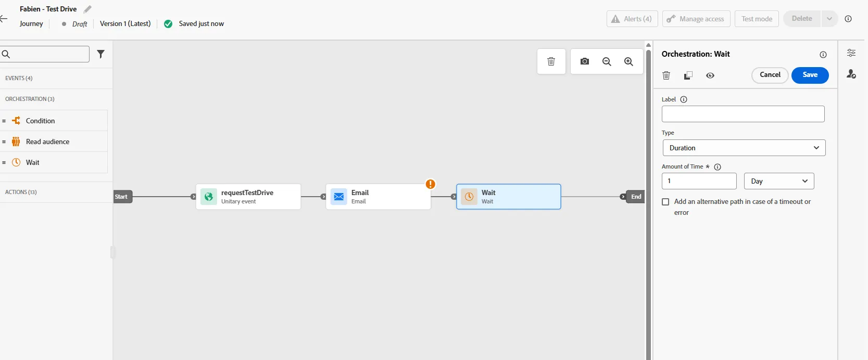Viewport: 868px width, 360px height.
Task: Select the Email node on the canvas
Action: (x=379, y=197)
